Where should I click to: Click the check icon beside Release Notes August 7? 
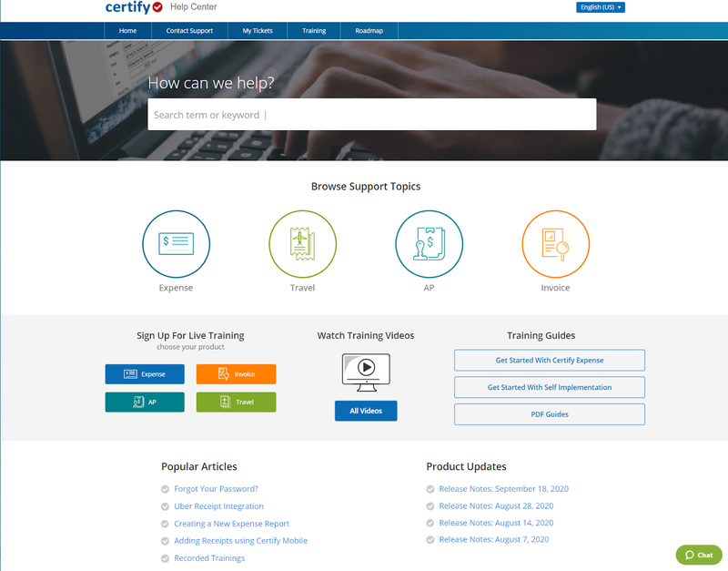[x=430, y=540]
